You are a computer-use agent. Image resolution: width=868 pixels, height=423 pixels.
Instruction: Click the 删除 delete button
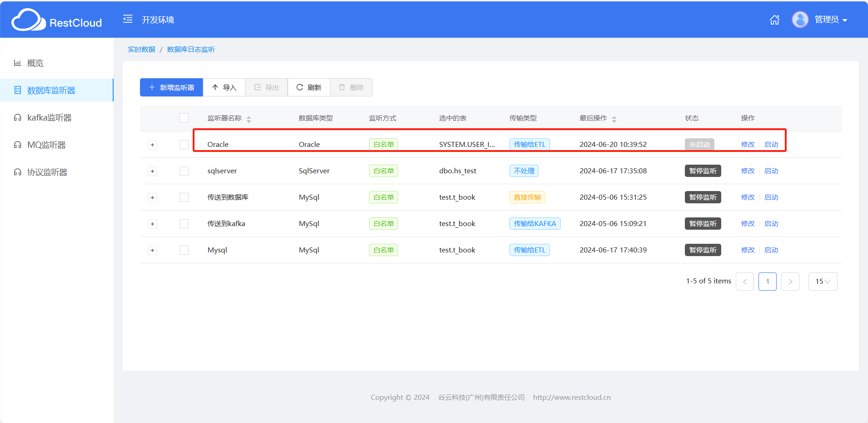tap(351, 87)
